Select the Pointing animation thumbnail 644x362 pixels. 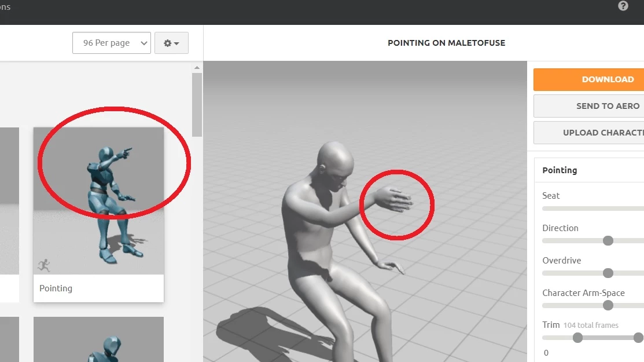[98, 200]
